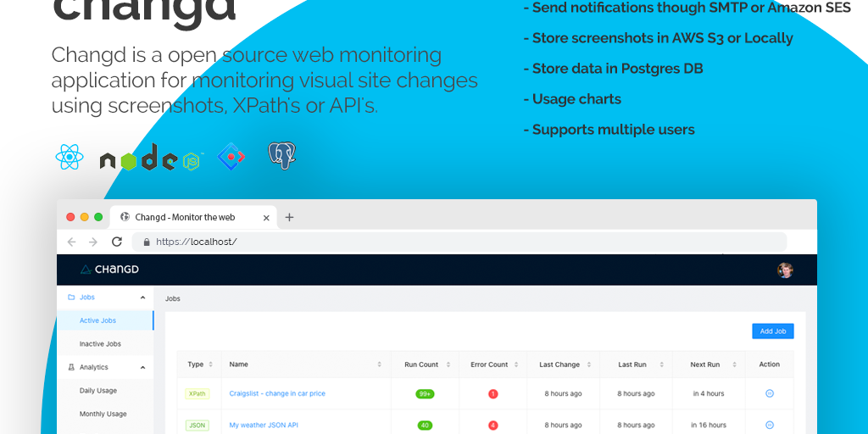
Task: Open a new browser tab
Action: tap(289, 217)
